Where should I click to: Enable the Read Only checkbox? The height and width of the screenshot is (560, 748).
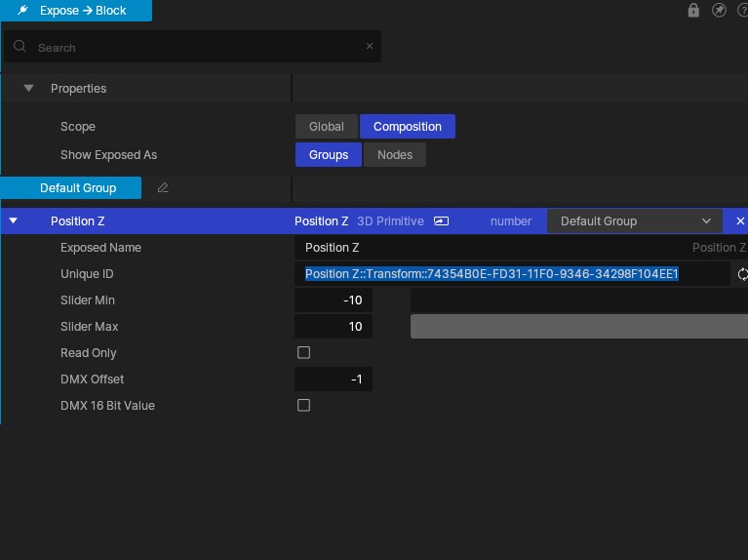click(x=303, y=353)
